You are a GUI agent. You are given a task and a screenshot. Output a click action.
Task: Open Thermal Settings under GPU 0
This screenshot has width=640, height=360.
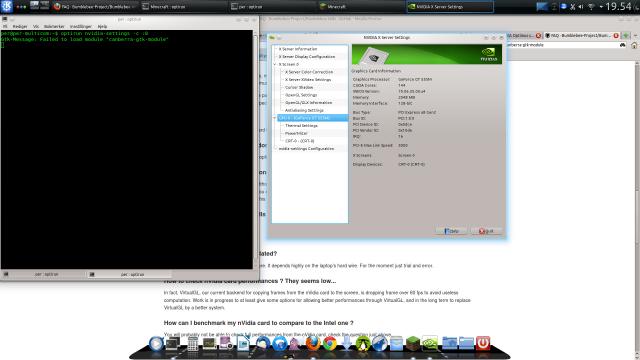pyautogui.click(x=301, y=126)
